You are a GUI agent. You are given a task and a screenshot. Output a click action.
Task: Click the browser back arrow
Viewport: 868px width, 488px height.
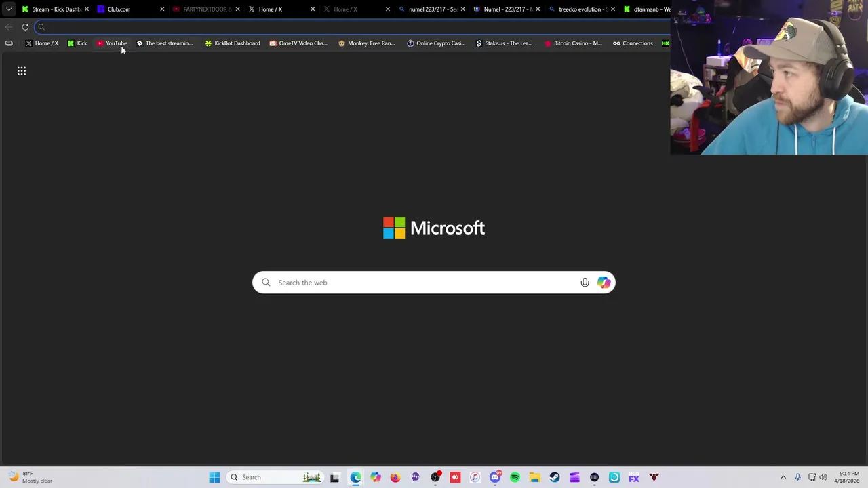click(9, 27)
